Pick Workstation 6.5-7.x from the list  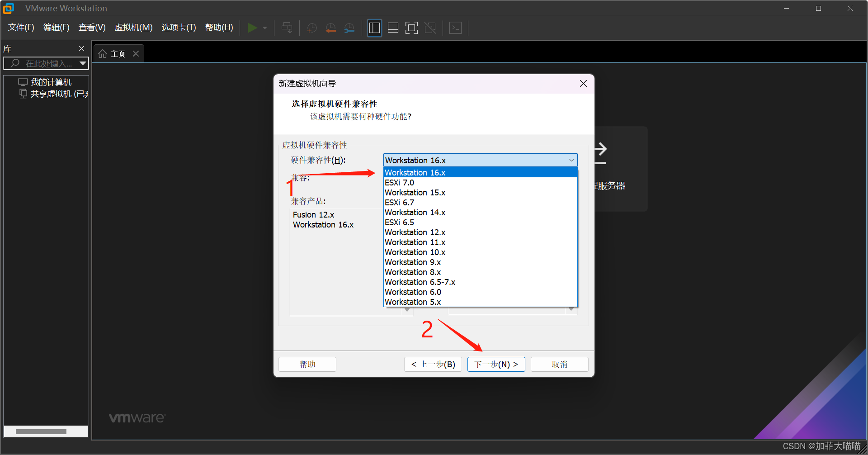coord(480,282)
